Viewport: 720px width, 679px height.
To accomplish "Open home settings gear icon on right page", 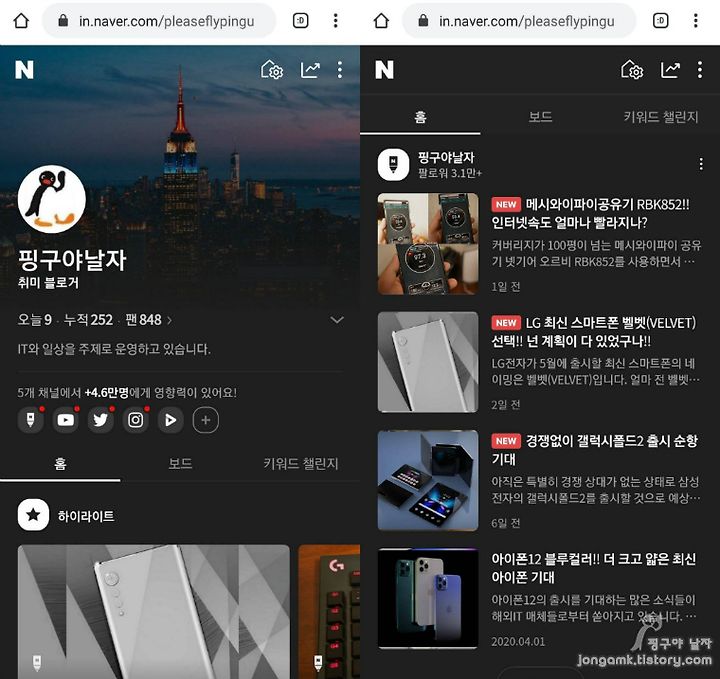I will coord(632,70).
